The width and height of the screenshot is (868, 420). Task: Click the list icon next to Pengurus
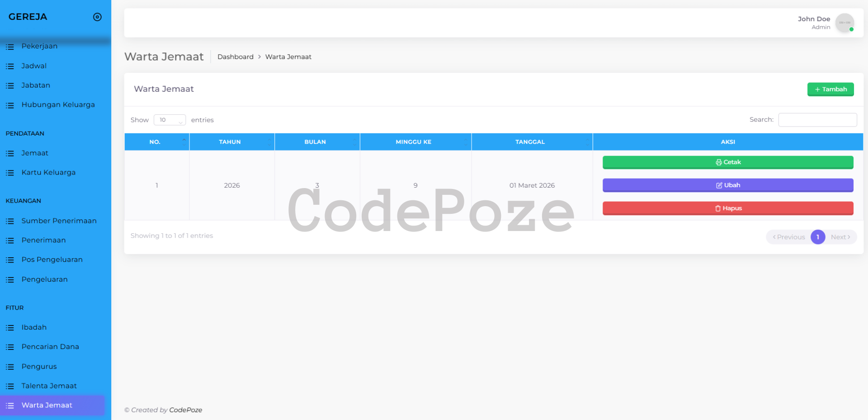point(10,367)
